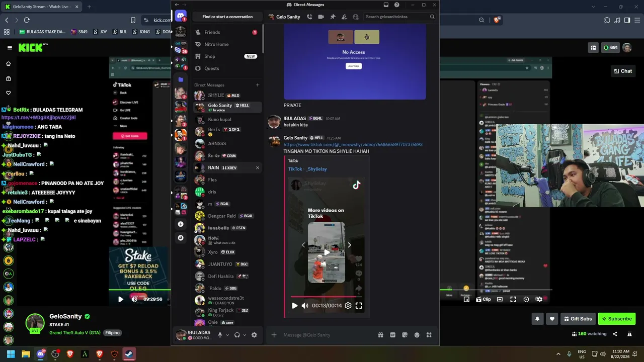
Task: Add friends to the DM
Action: 344,17
